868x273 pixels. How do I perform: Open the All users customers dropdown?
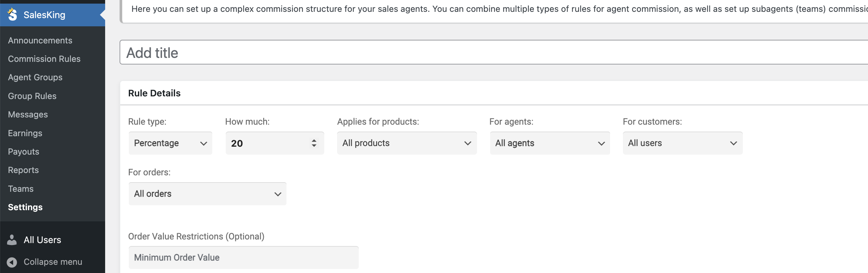click(683, 143)
